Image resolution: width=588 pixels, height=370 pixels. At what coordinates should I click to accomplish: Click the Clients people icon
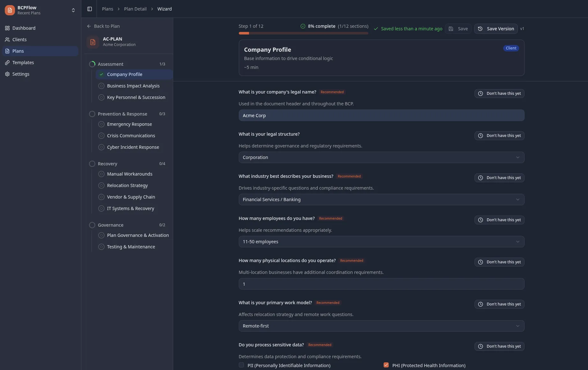click(7, 40)
